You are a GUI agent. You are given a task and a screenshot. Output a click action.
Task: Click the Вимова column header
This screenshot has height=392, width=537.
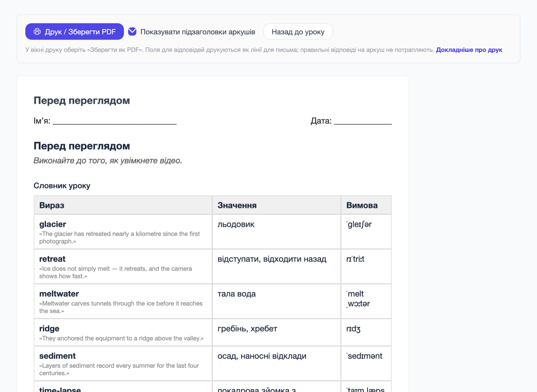[366, 205]
